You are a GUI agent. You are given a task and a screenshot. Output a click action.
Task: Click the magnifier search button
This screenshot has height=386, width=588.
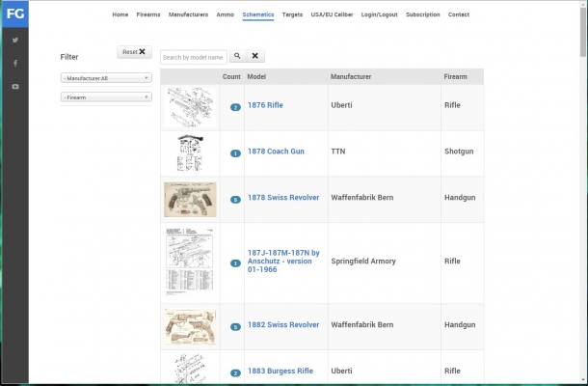(x=237, y=56)
